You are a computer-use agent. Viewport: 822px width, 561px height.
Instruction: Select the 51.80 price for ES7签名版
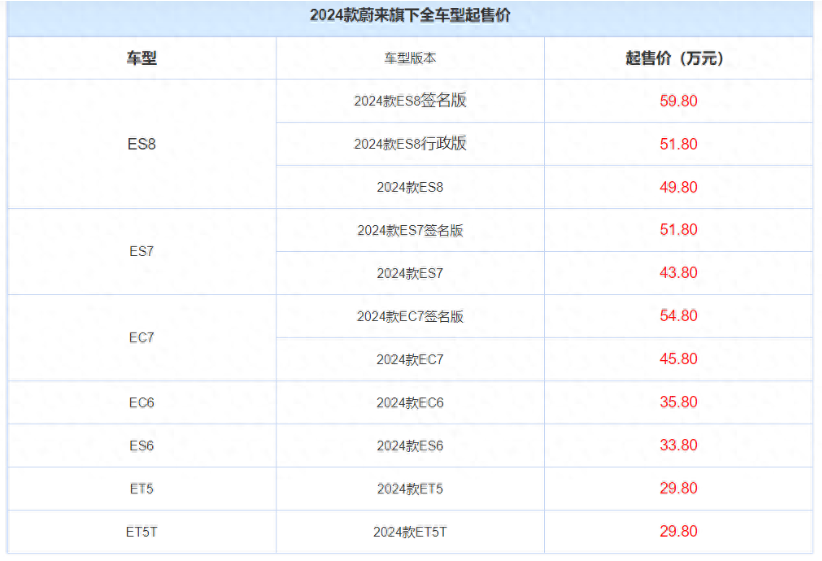678,230
